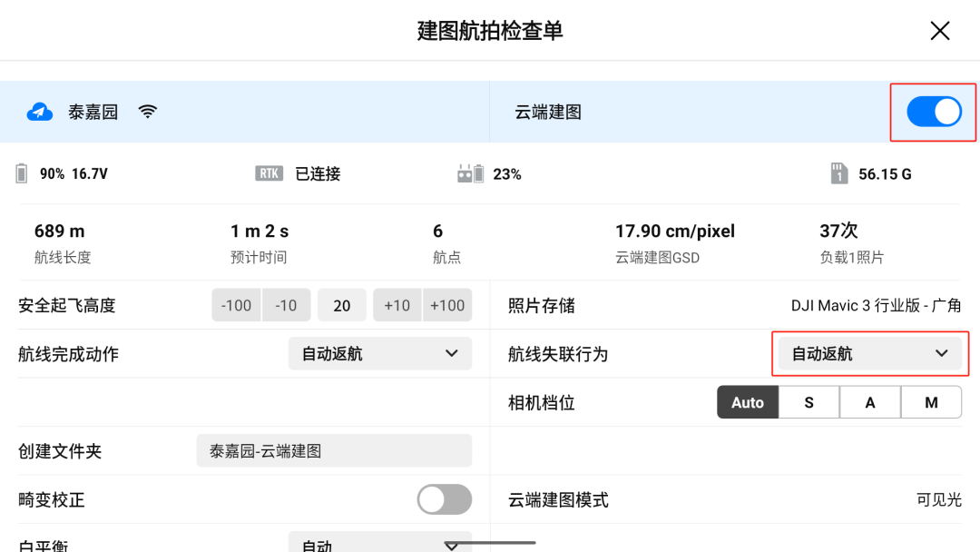
Task: Enable the 畸变校正 switch
Action: coord(445,499)
